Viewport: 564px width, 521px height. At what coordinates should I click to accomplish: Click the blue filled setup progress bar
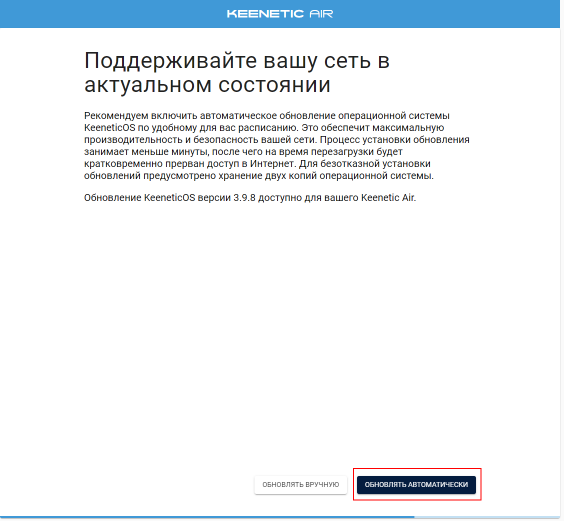[x=207, y=517]
